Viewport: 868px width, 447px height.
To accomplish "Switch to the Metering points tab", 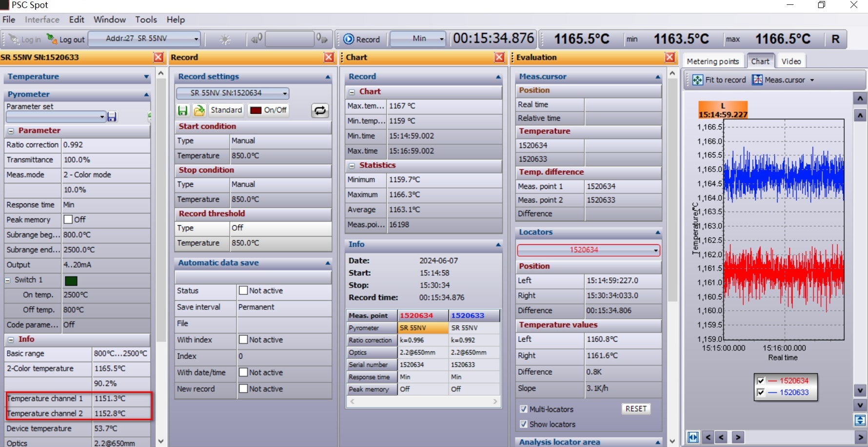I will tap(712, 61).
